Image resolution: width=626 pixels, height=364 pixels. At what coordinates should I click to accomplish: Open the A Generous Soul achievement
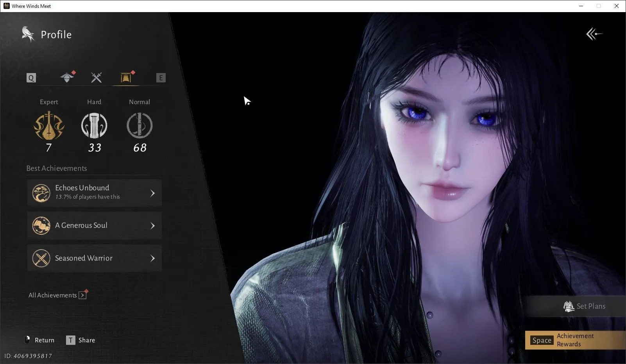click(x=94, y=225)
